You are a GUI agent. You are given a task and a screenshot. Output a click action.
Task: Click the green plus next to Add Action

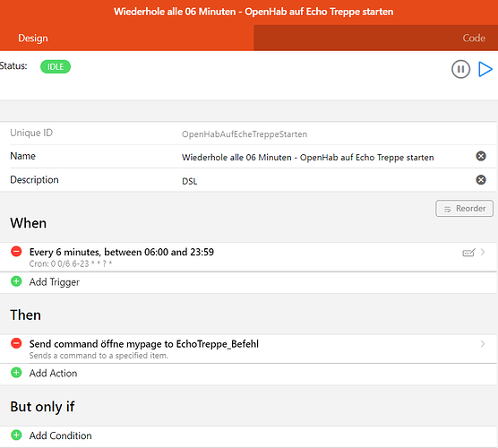pos(16,373)
